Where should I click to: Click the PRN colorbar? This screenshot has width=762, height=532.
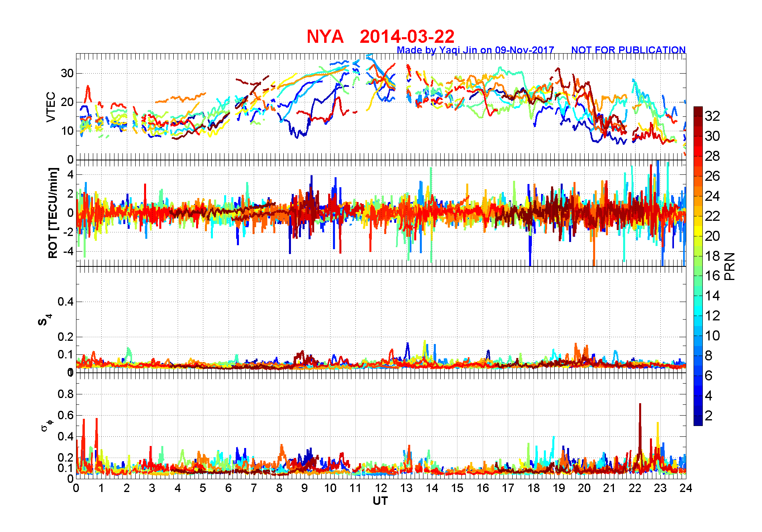tap(698, 266)
